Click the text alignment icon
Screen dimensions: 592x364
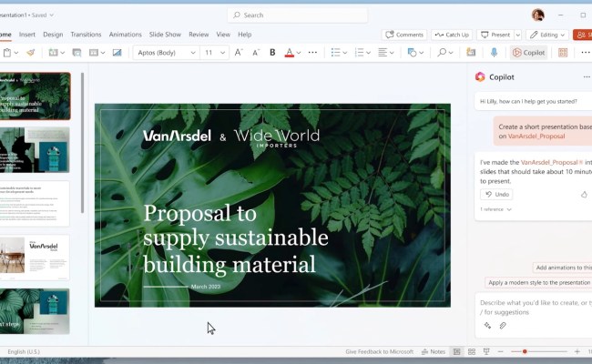point(383,53)
